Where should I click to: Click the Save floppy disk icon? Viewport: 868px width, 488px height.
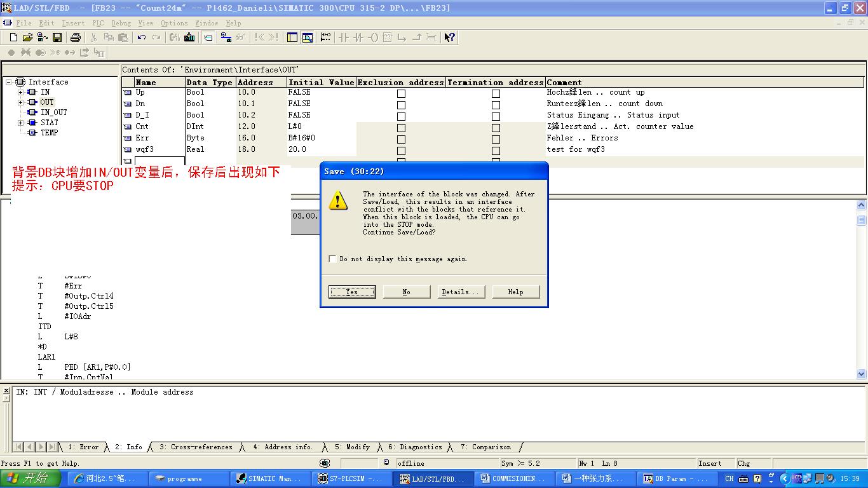pyautogui.click(x=57, y=37)
